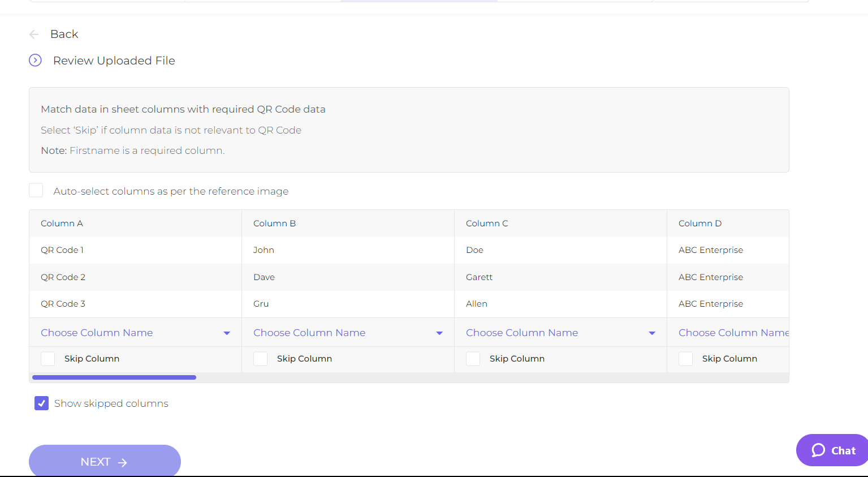Click the arrow icon inside NEXT button
The width and height of the screenshot is (868, 477).
(122, 462)
